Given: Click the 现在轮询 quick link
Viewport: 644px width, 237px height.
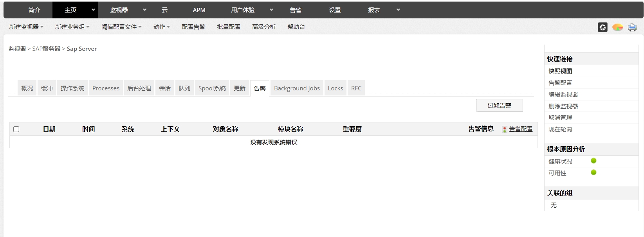Looking at the screenshot, I should [x=560, y=129].
